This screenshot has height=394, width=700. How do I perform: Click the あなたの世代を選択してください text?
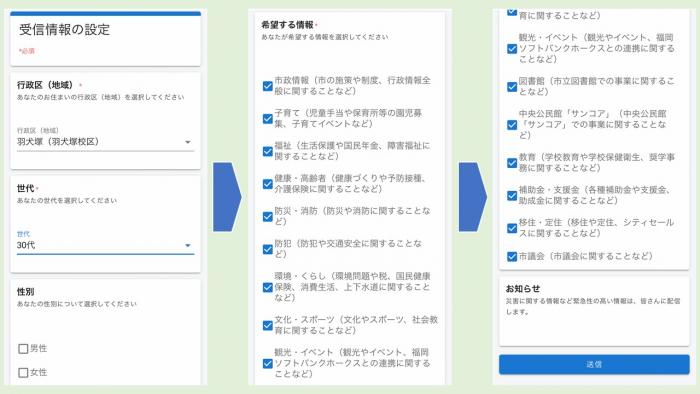[67, 200]
